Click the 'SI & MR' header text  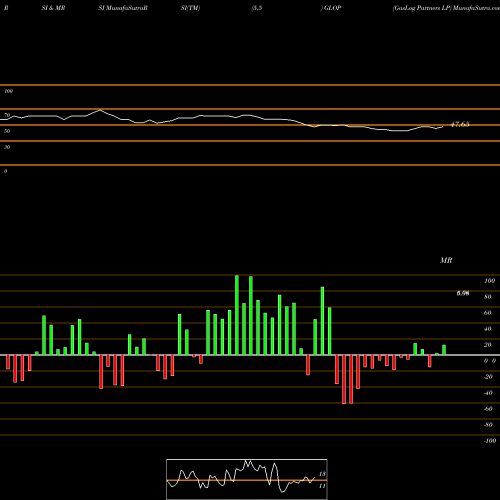pyautogui.click(x=53, y=8)
